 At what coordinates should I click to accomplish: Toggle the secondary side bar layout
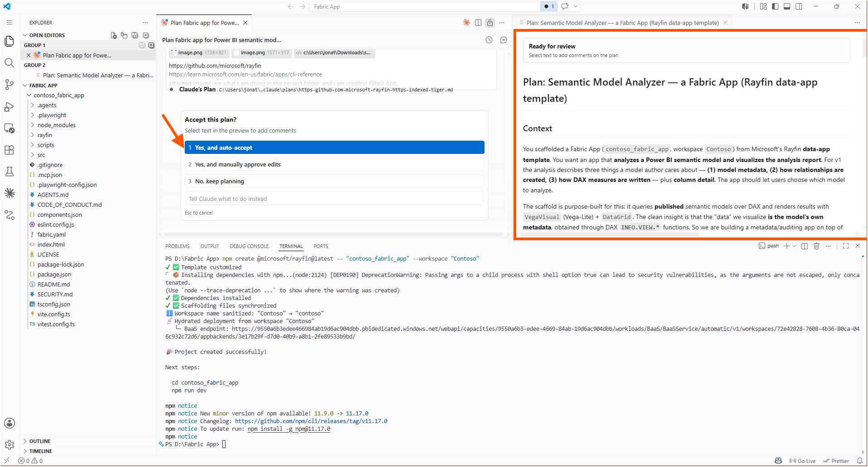click(799, 6)
